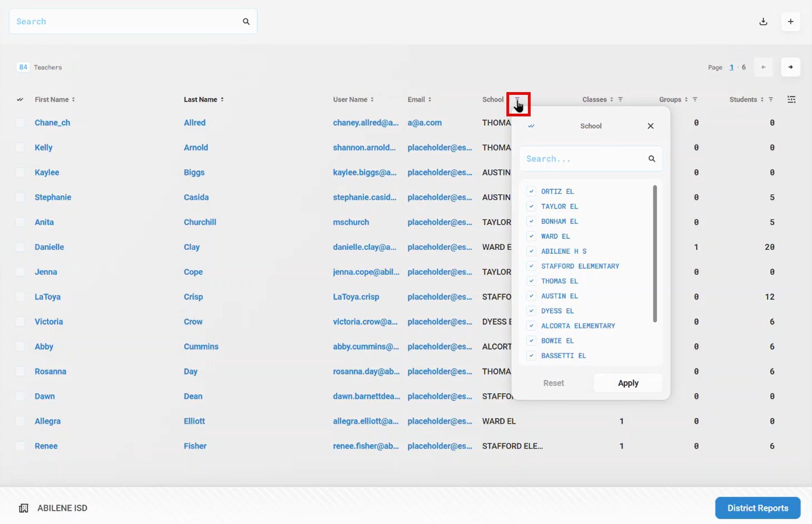Sort by the First Name column

pos(73,99)
